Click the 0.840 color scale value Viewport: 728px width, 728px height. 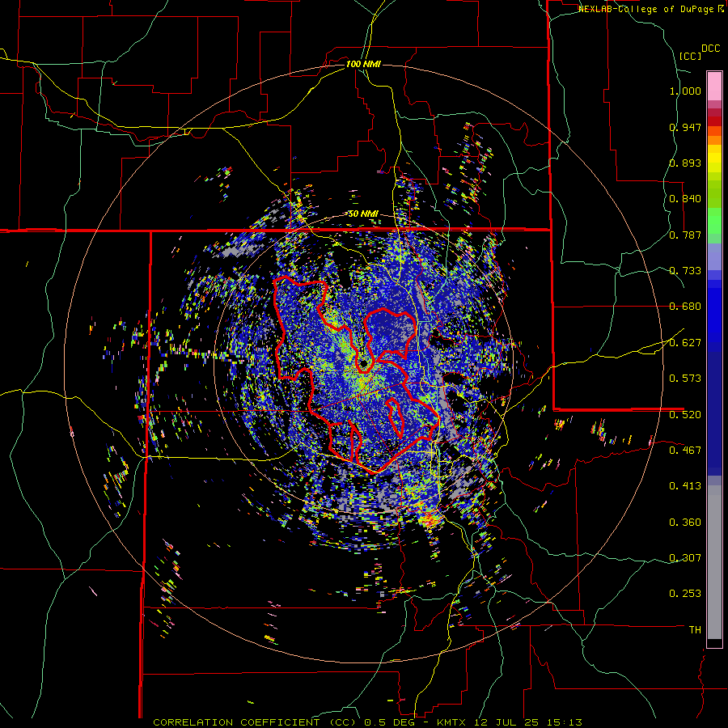click(685, 199)
